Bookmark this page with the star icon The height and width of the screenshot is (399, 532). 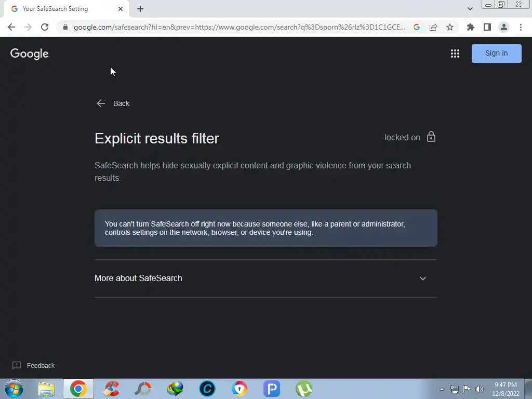click(450, 27)
